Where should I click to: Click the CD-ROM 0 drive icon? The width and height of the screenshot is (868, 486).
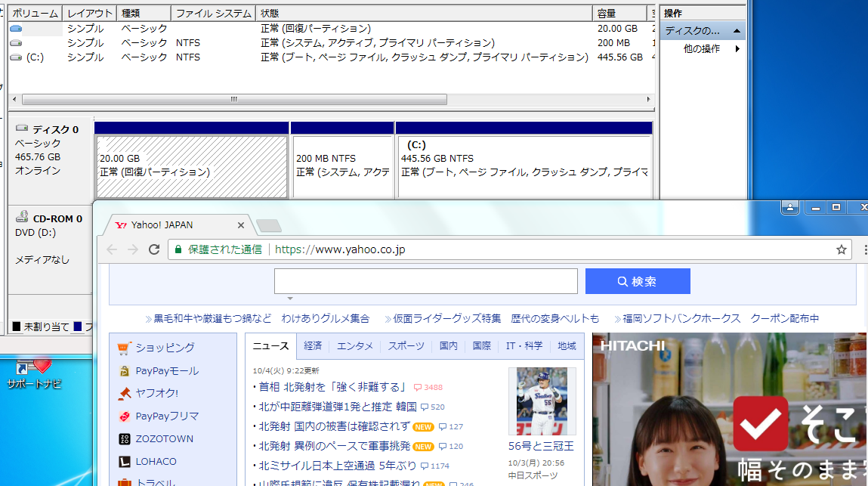coord(22,217)
